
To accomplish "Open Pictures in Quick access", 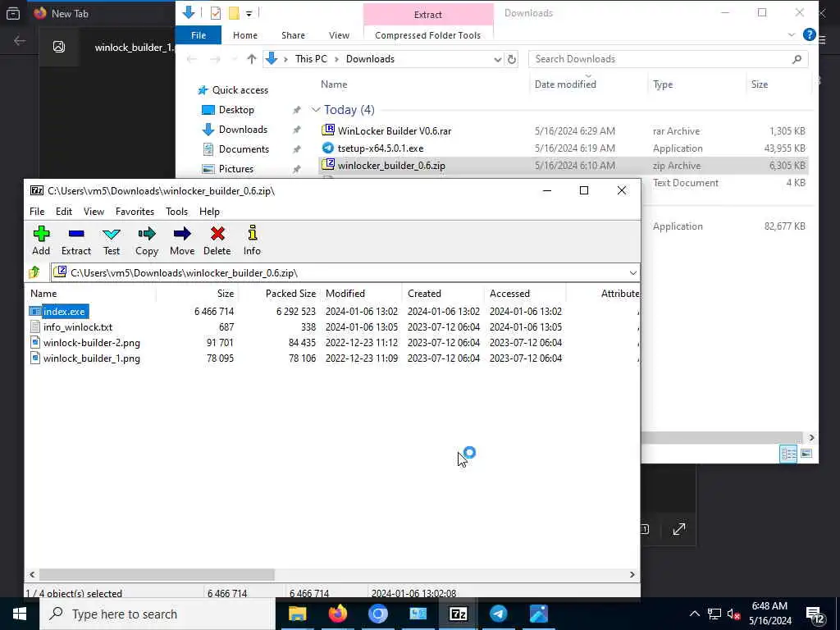I will (x=235, y=169).
